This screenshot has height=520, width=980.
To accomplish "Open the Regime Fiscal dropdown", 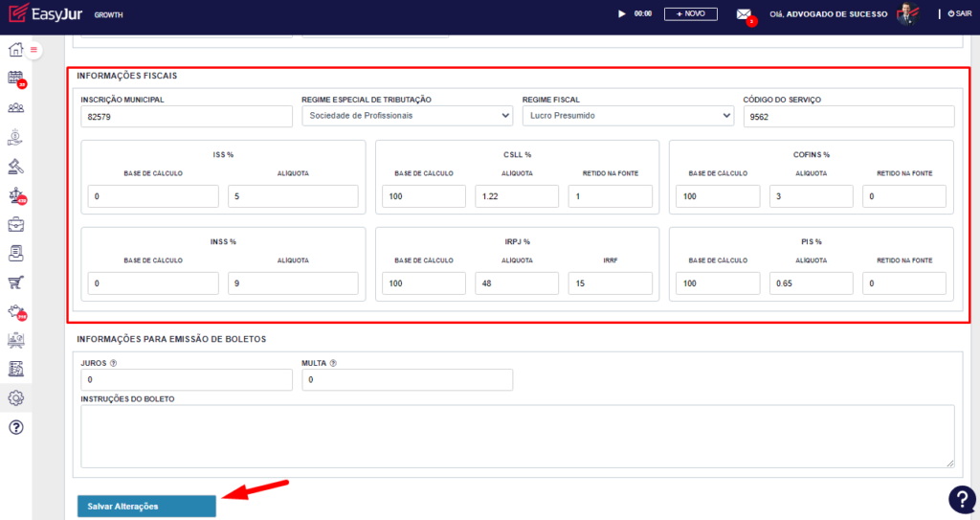I will coord(628,116).
